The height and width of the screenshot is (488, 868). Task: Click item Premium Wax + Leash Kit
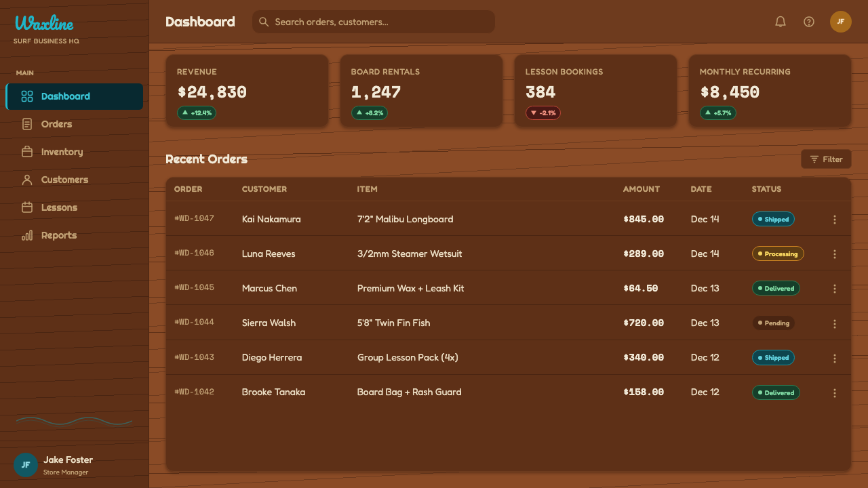click(411, 288)
